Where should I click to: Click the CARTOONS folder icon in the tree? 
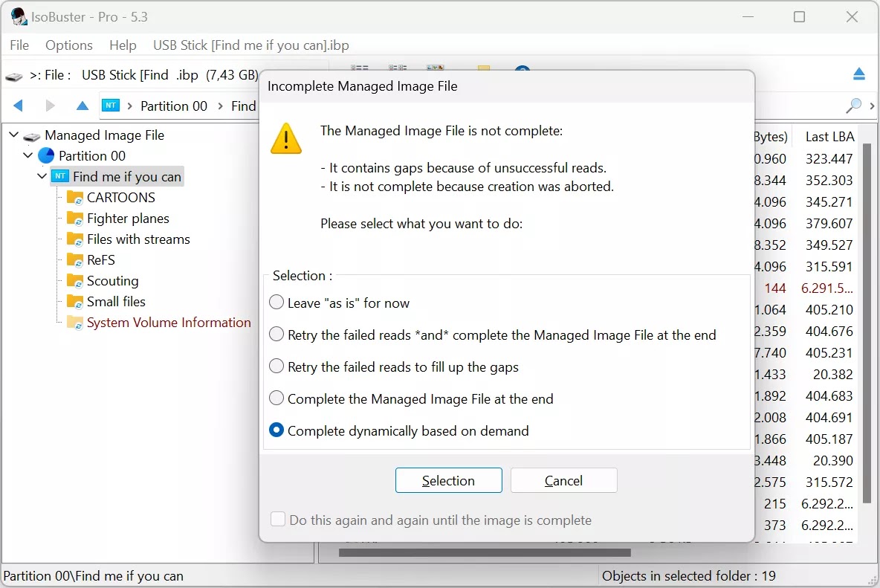click(74, 197)
